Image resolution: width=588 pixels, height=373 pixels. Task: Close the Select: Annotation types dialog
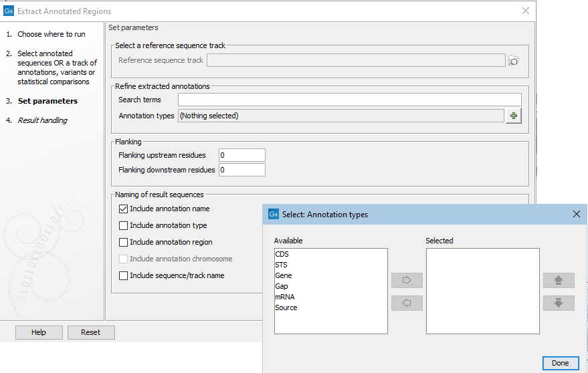coord(576,215)
